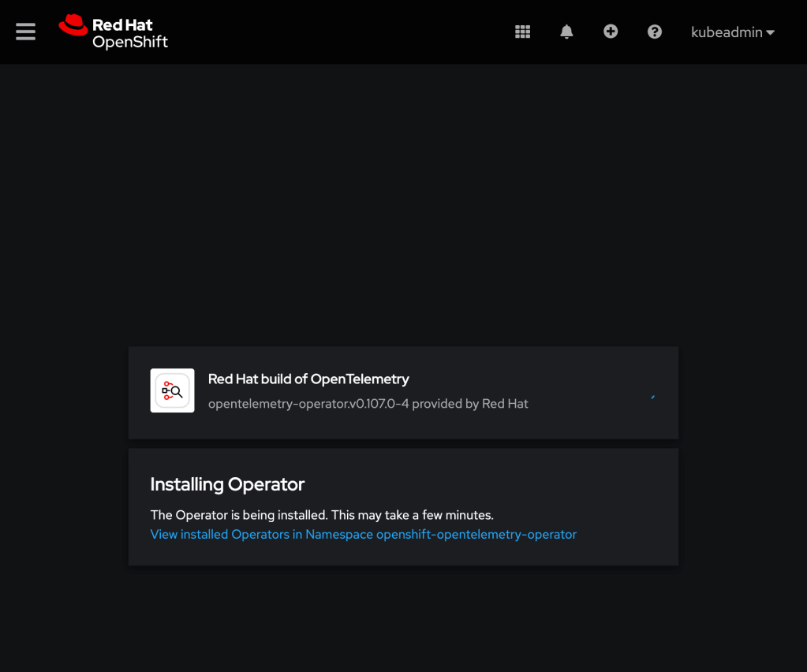This screenshot has width=807, height=672.
Task: Click the OpenTelemetry operator logo thumbnail
Action: click(x=173, y=390)
